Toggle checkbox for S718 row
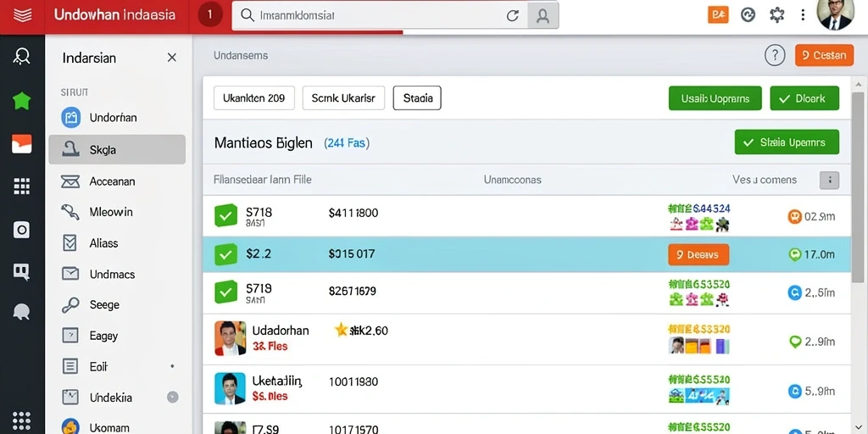868x434 pixels. pos(225,216)
